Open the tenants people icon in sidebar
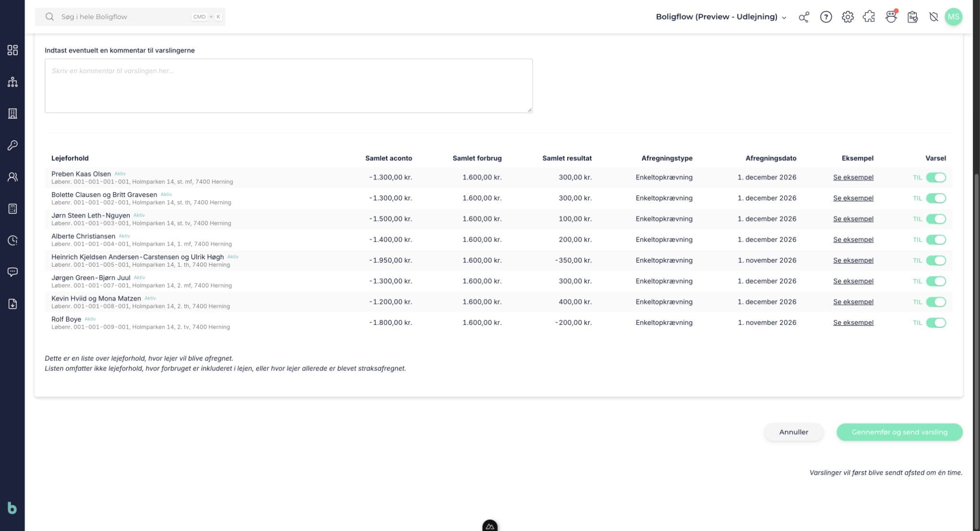 click(12, 177)
